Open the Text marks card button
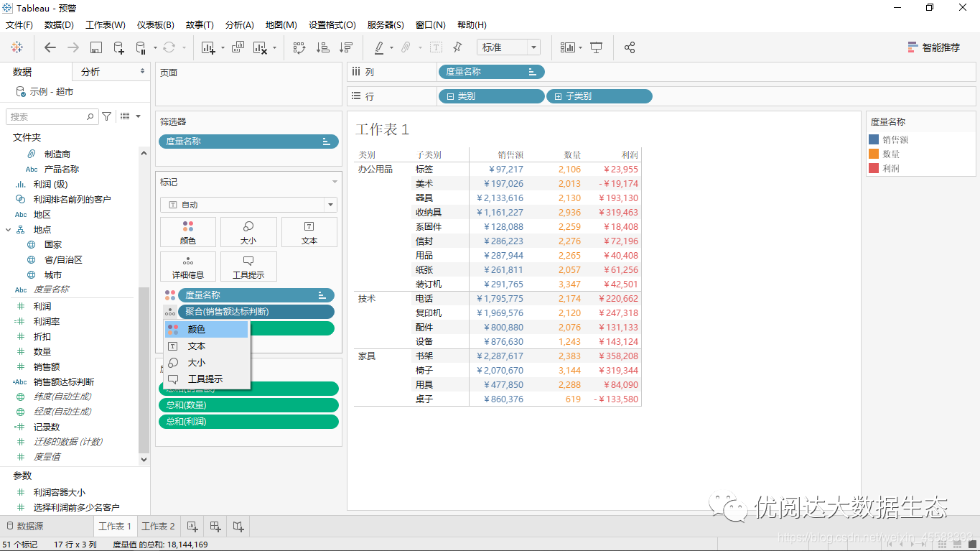980x551 pixels. click(309, 233)
